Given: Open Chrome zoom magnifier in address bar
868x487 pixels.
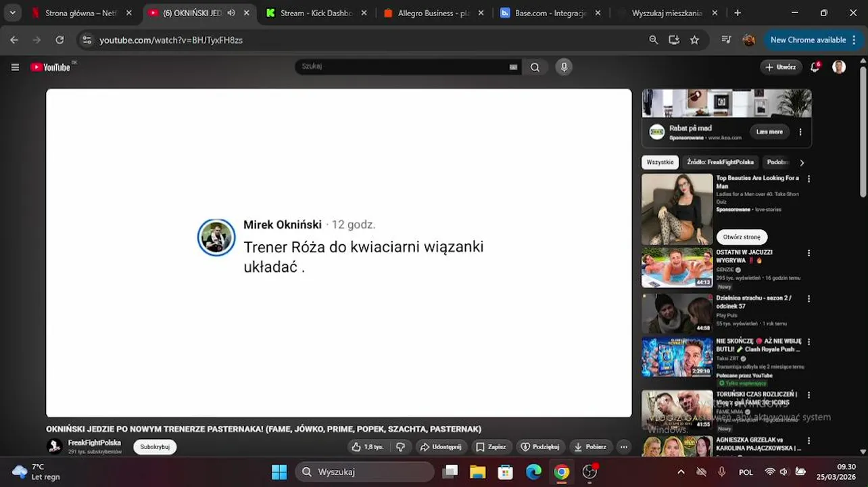Looking at the screenshot, I should click(x=653, y=40).
